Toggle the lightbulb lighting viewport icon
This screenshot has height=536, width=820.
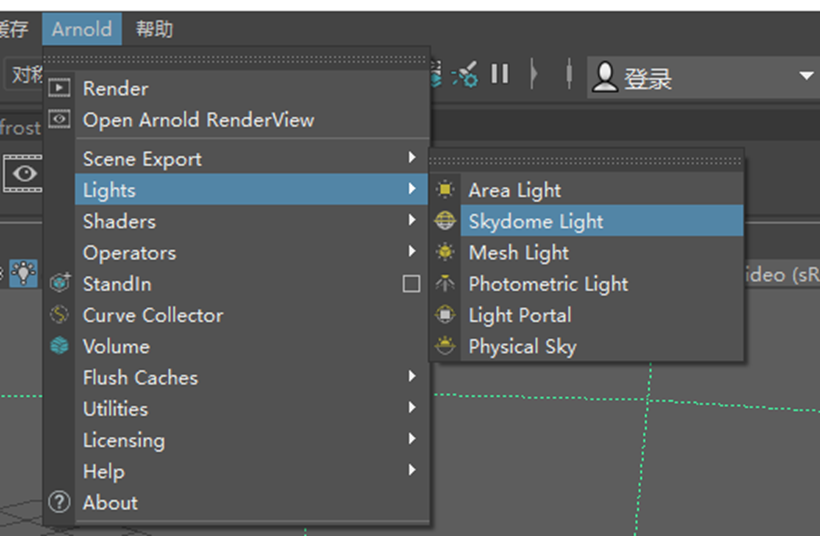[x=24, y=273]
